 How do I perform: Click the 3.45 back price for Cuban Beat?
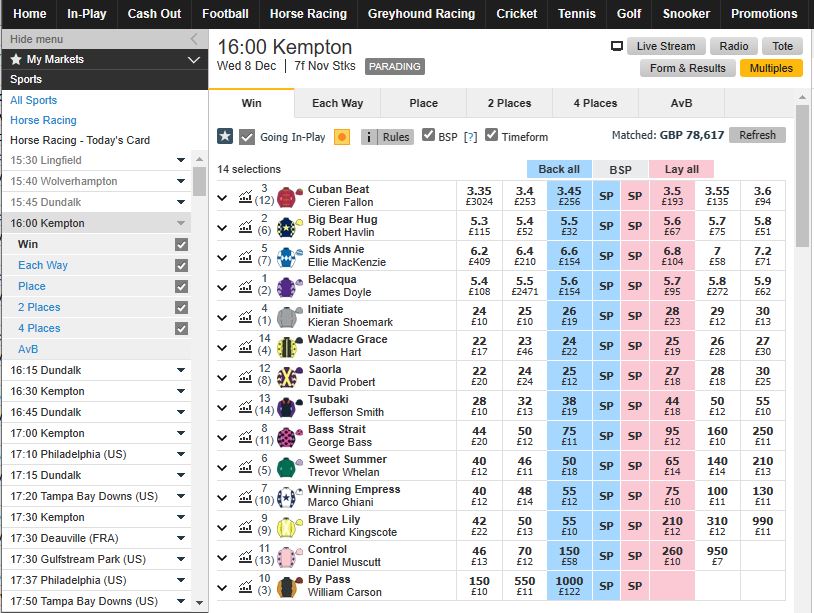point(569,196)
